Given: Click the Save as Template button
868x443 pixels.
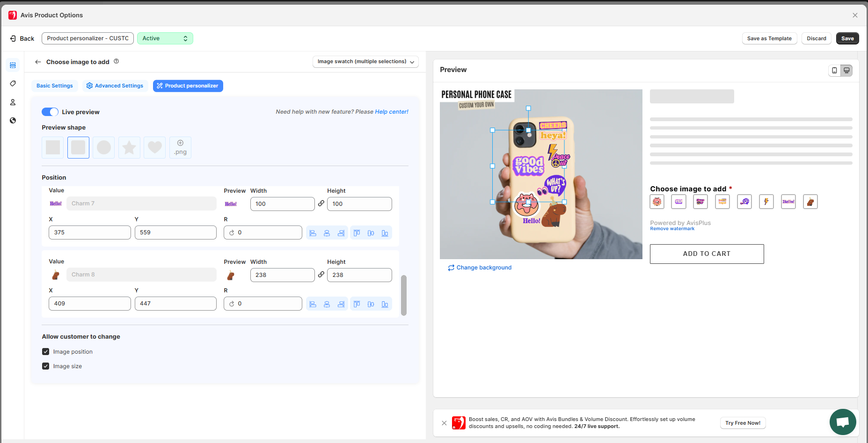Looking at the screenshot, I should [x=769, y=38].
